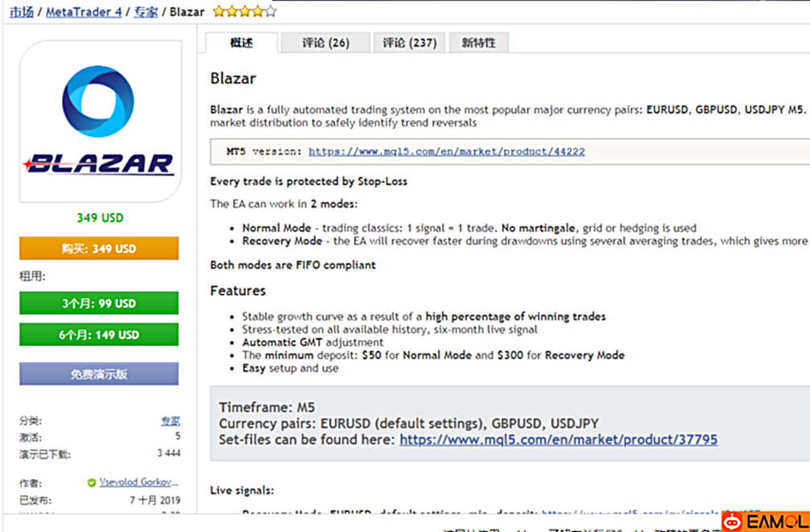Image resolution: width=810 pixels, height=532 pixels.
Task: Visit author Vsevolod Gorkov's profile
Action: click(x=134, y=483)
